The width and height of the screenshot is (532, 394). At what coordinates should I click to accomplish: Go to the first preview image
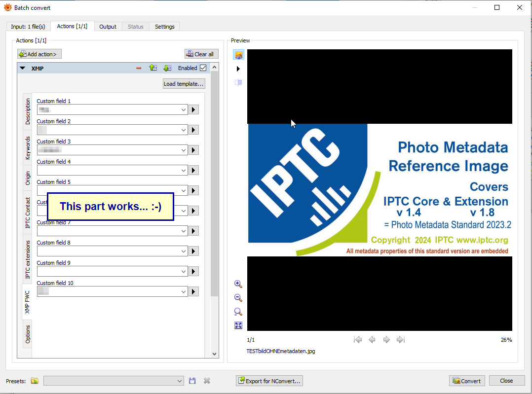358,339
